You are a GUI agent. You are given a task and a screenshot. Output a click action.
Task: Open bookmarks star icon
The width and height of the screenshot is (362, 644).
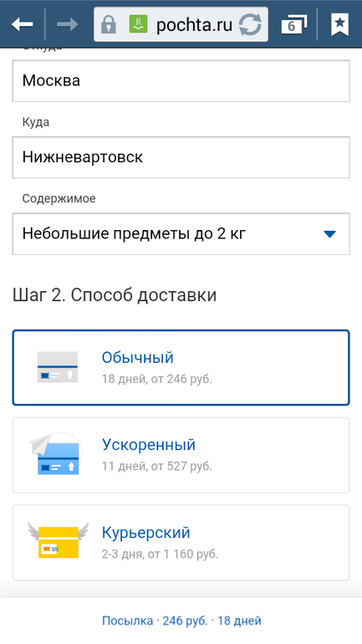click(x=339, y=24)
